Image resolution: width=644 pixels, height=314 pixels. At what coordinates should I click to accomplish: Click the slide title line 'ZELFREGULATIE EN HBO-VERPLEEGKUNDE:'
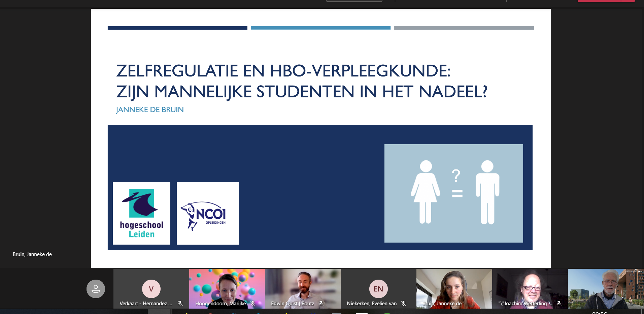point(283,71)
